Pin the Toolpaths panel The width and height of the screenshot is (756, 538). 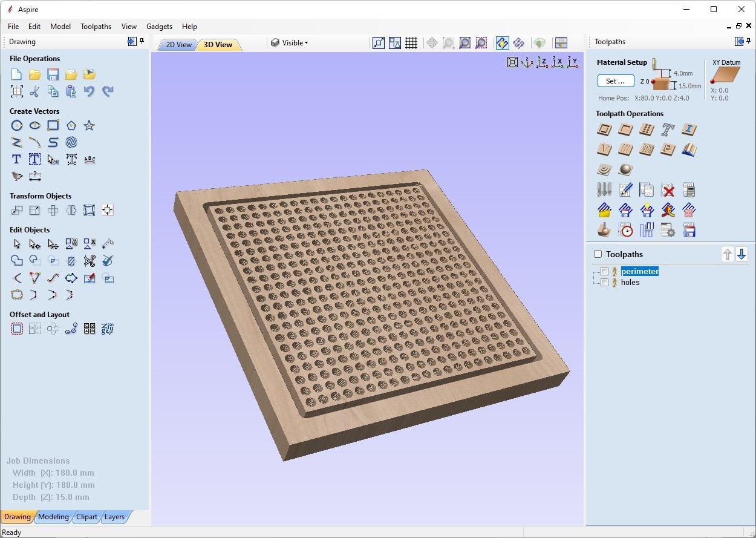click(749, 41)
